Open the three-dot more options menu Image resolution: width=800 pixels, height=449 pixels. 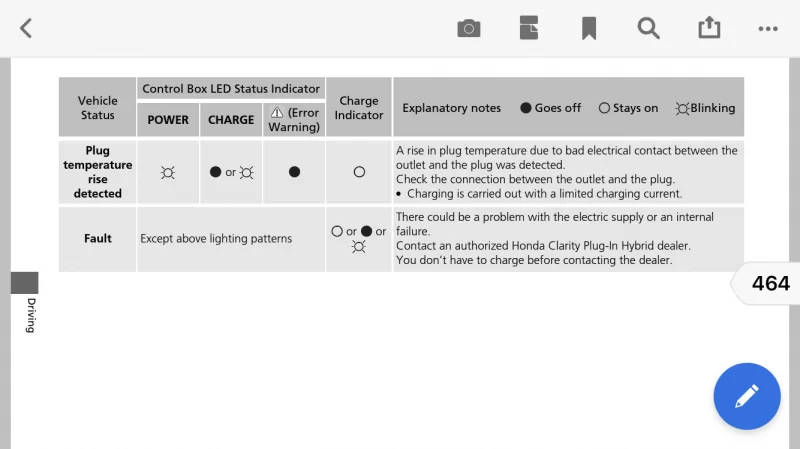click(x=768, y=28)
